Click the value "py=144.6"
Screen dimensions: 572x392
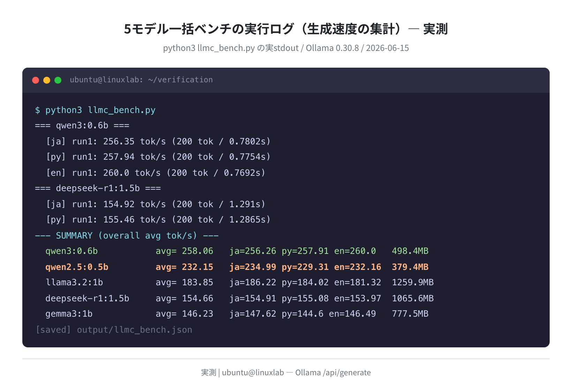(303, 314)
